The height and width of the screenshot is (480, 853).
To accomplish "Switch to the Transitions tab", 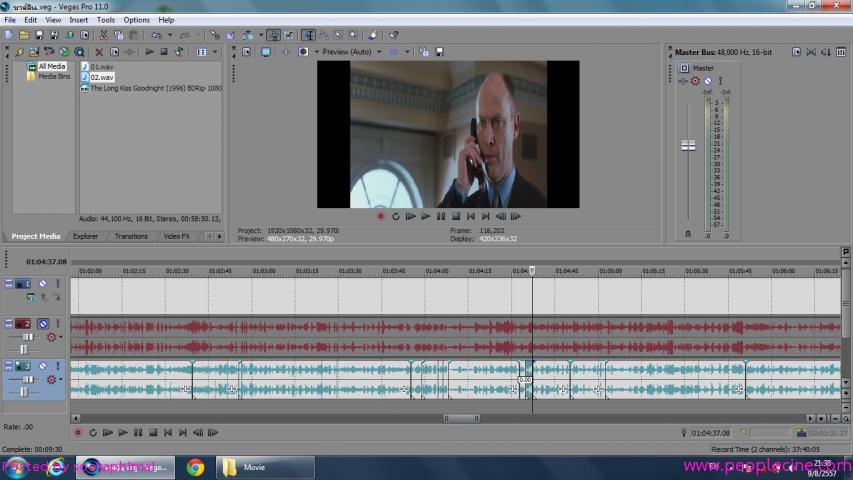I will click(x=131, y=236).
